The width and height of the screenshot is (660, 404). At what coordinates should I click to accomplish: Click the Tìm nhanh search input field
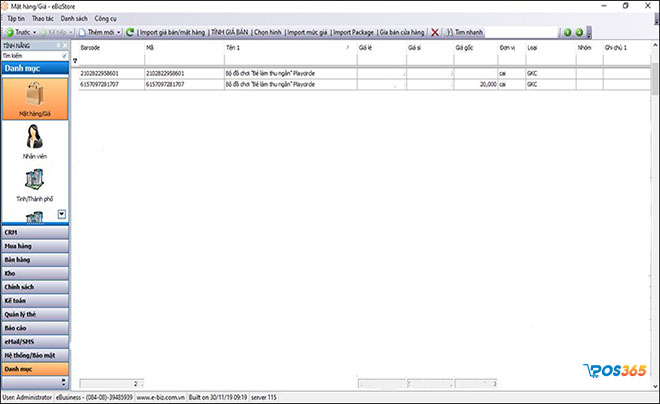522,32
